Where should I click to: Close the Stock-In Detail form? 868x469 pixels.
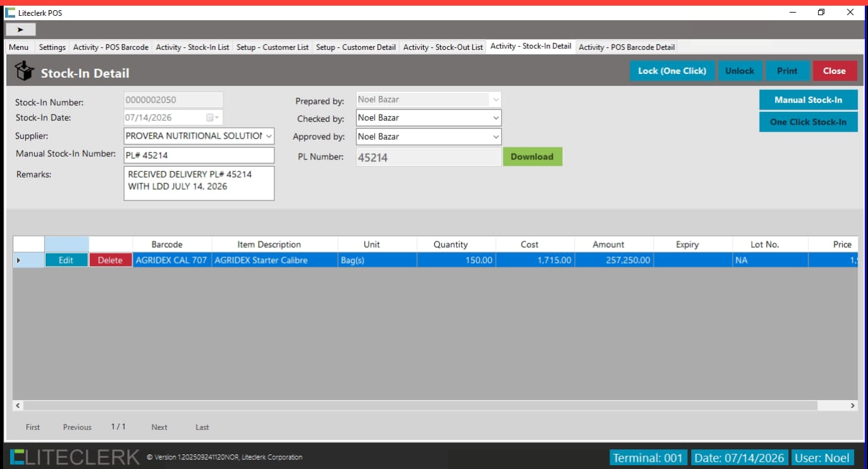pyautogui.click(x=834, y=71)
